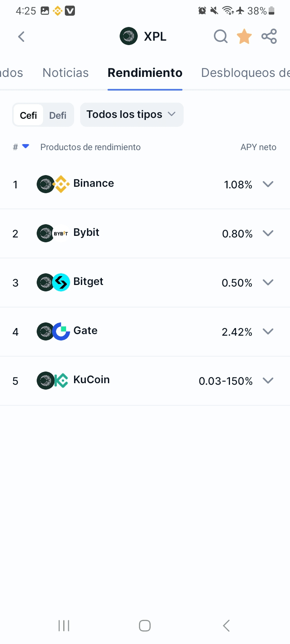Tap the share icon
Screen dimensions: 290x644
click(269, 36)
